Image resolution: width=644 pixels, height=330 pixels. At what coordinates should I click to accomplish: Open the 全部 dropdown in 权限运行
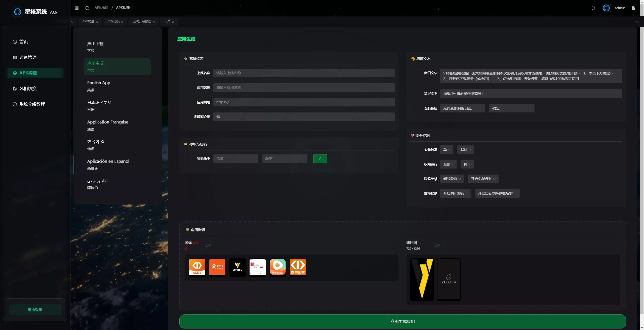click(x=448, y=164)
